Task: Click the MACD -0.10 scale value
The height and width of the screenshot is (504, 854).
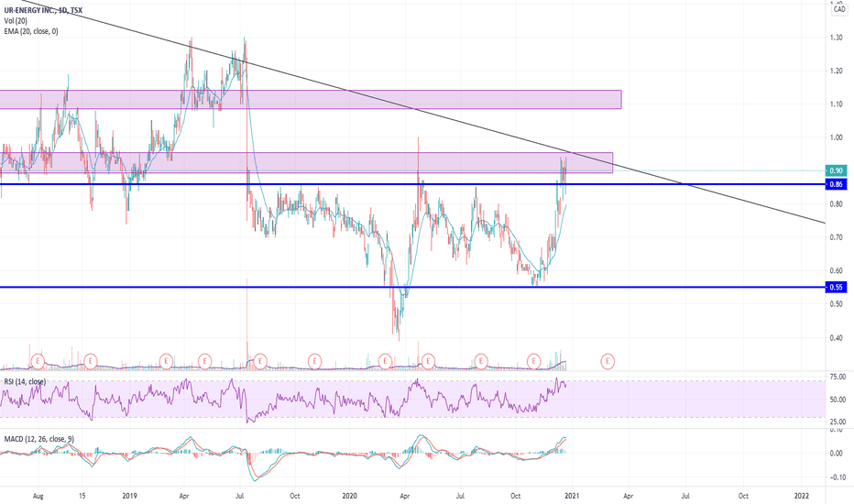Action: click(x=838, y=477)
